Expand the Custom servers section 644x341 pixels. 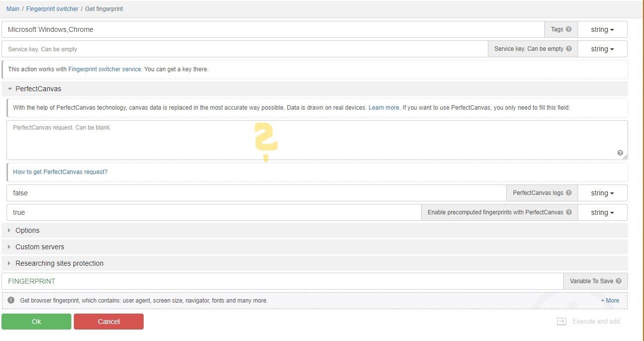click(39, 247)
